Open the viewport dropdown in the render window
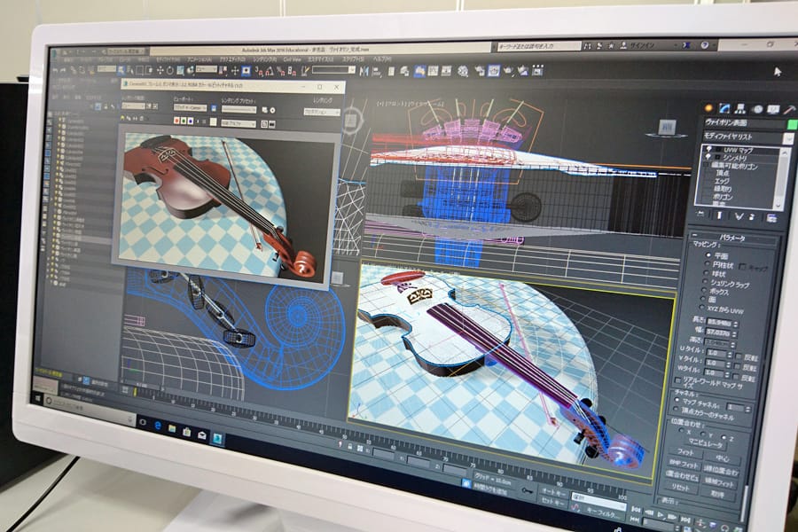 pyautogui.click(x=190, y=108)
